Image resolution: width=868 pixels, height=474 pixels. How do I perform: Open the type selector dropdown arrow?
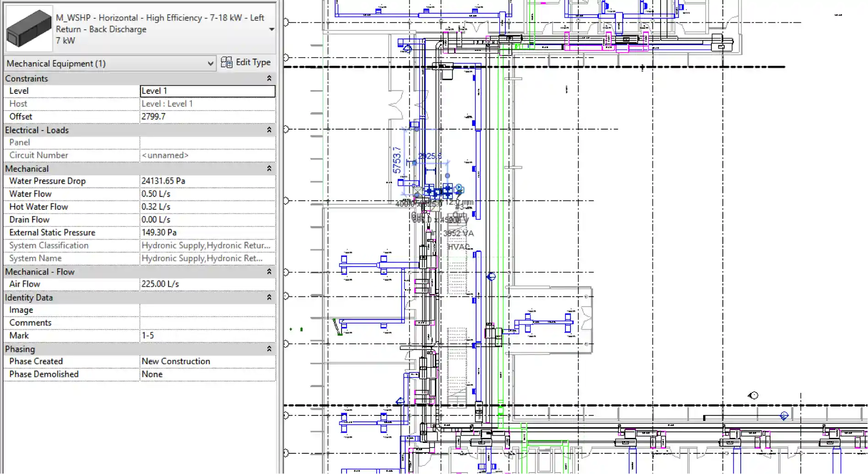271,29
